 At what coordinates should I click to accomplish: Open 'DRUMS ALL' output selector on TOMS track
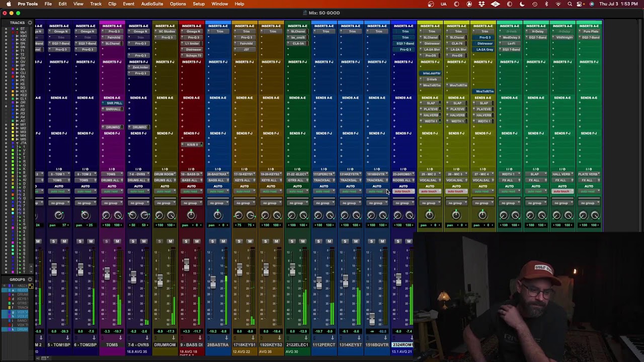tap(112, 180)
